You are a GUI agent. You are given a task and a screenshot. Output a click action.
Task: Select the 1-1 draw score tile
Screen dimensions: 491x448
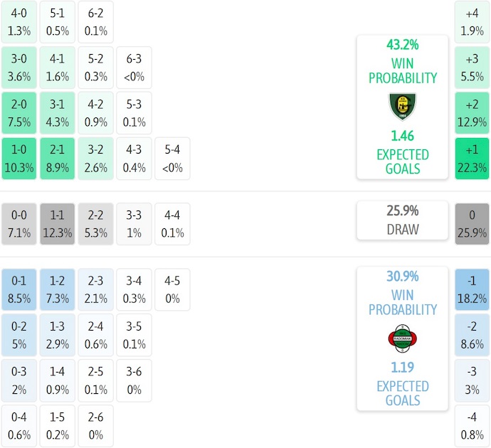(x=58, y=223)
